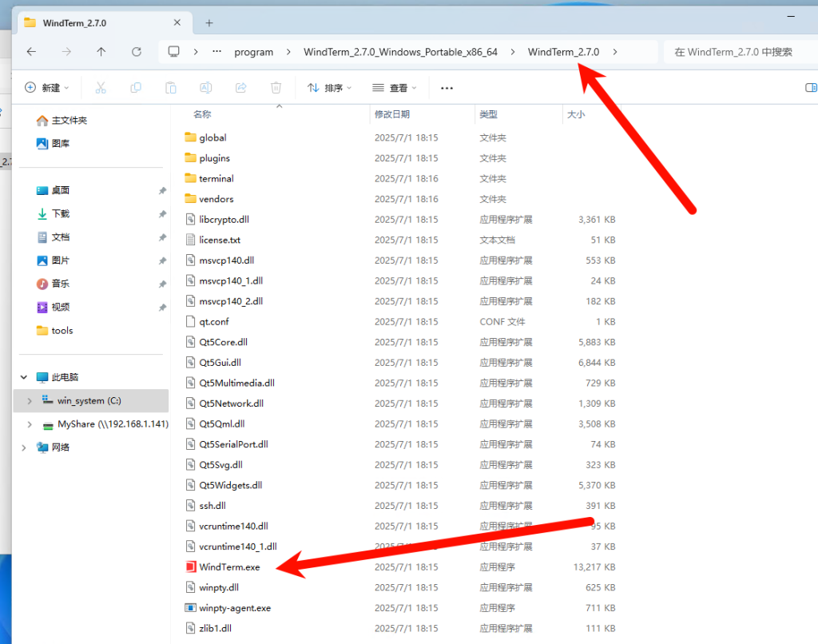Viewport: 818px width, 644px height.
Task: Open 桌面 Desktop in sidebar
Action: tap(53, 190)
